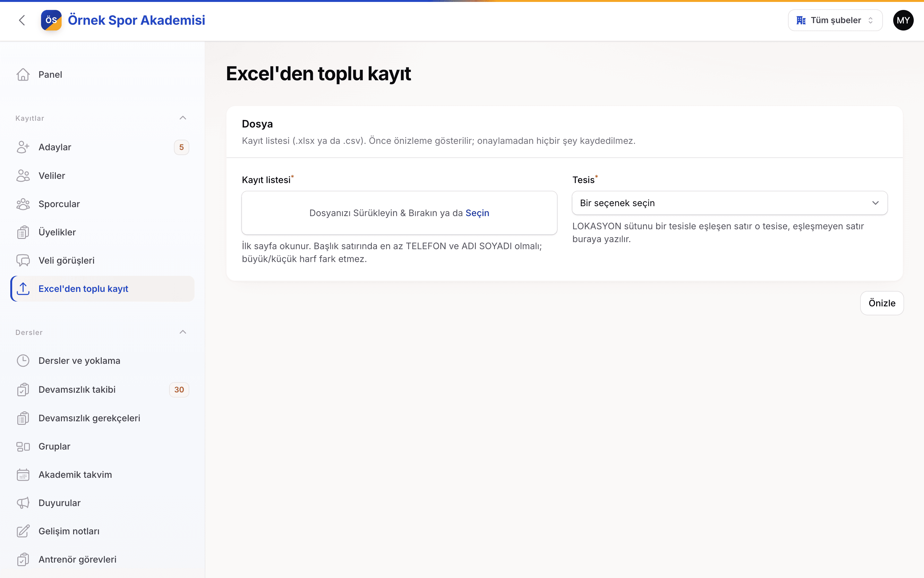Click the Devamsızlık takibi badge showing 30
The height and width of the screenshot is (578, 924).
tap(179, 390)
